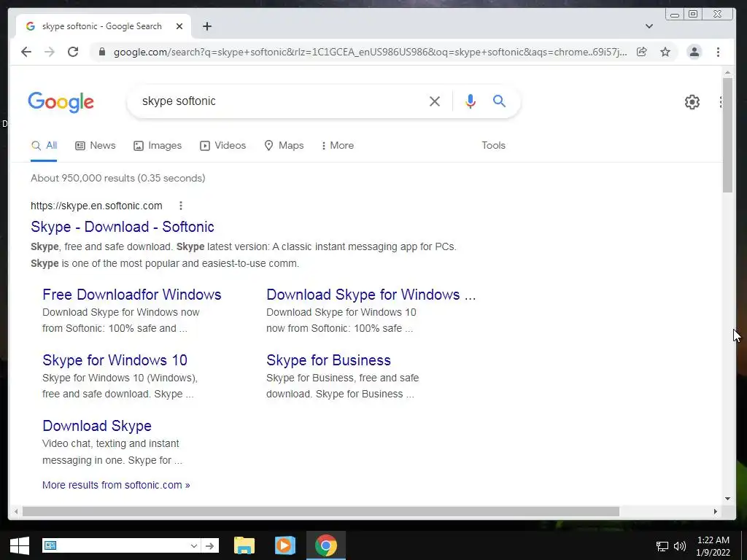747x560 pixels.
Task: Expand the tab search chevron
Action: pos(649,26)
